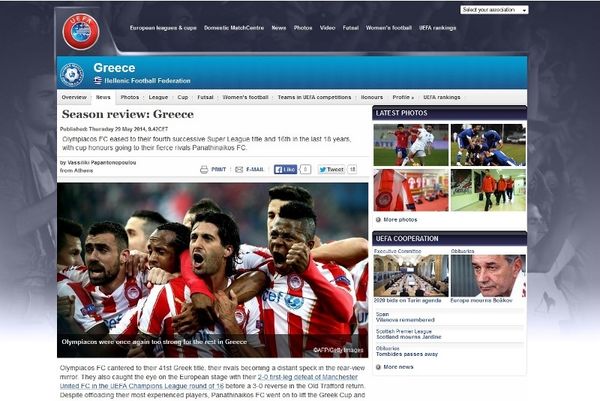Open Tombides passes away story
The width and height of the screenshot is (600, 401).
click(407, 354)
